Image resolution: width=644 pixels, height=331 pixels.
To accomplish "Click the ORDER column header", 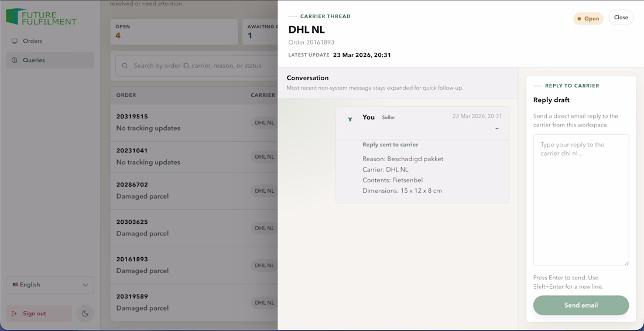I will pyautogui.click(x=126, y=95).
